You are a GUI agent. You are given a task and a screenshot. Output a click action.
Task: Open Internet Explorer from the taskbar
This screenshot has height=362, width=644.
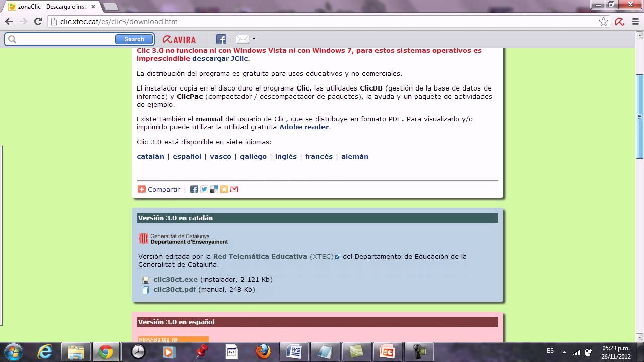point(45,352)
